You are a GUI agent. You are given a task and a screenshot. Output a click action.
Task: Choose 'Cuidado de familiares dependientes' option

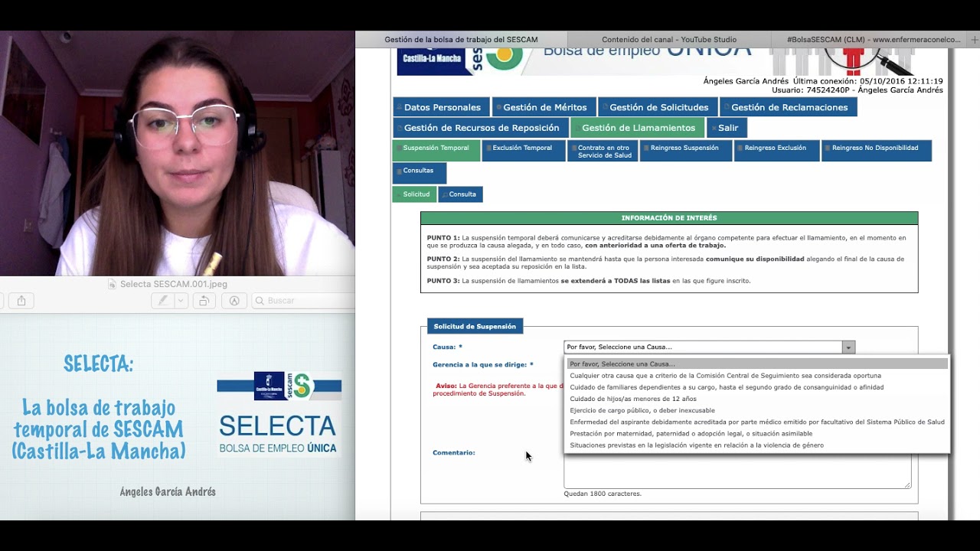tap(757, 387)
